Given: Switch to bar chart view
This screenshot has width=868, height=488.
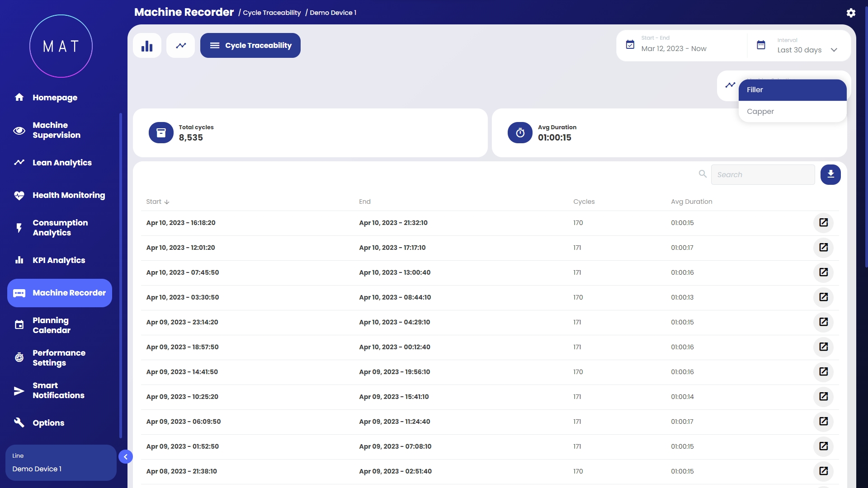Looking at the screenshot, I should (147, 46).
